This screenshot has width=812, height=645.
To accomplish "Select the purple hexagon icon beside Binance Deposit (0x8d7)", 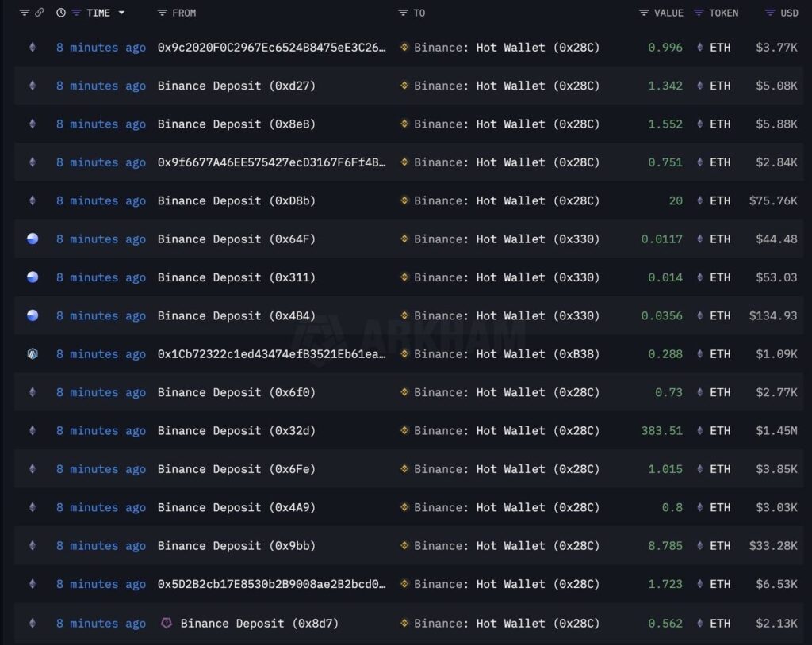I will point(166,623).
